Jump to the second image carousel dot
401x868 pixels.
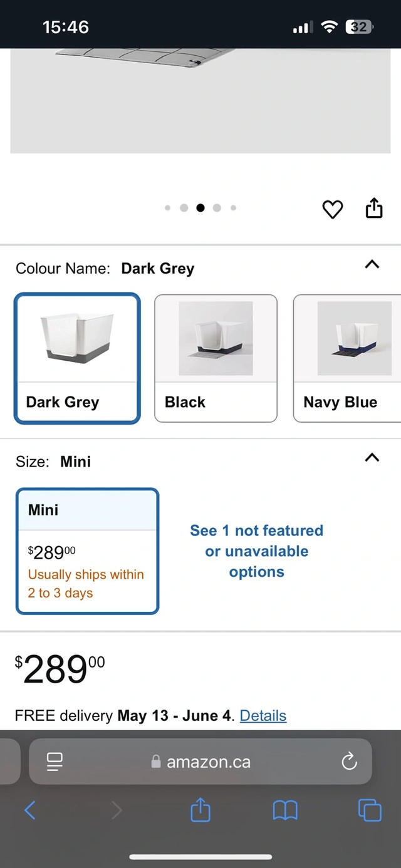[x=184, y=208]
